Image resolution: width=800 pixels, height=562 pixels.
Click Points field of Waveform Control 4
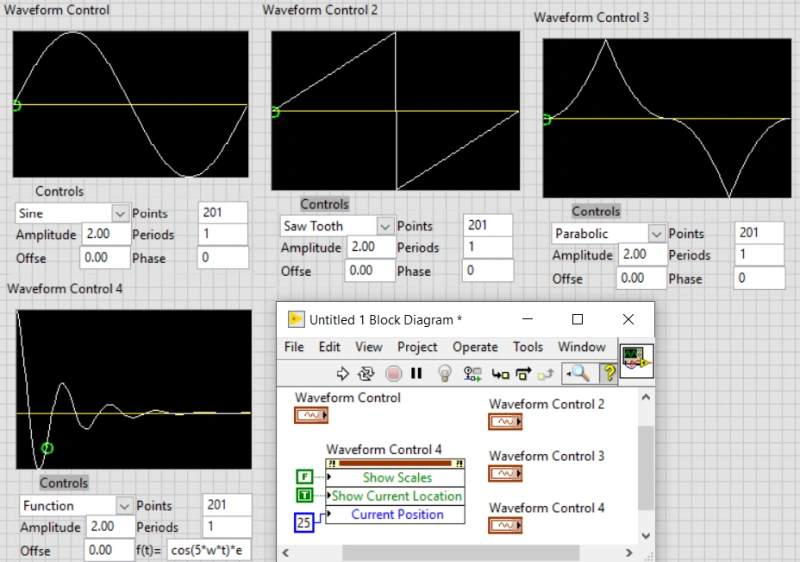coord(227,505)
